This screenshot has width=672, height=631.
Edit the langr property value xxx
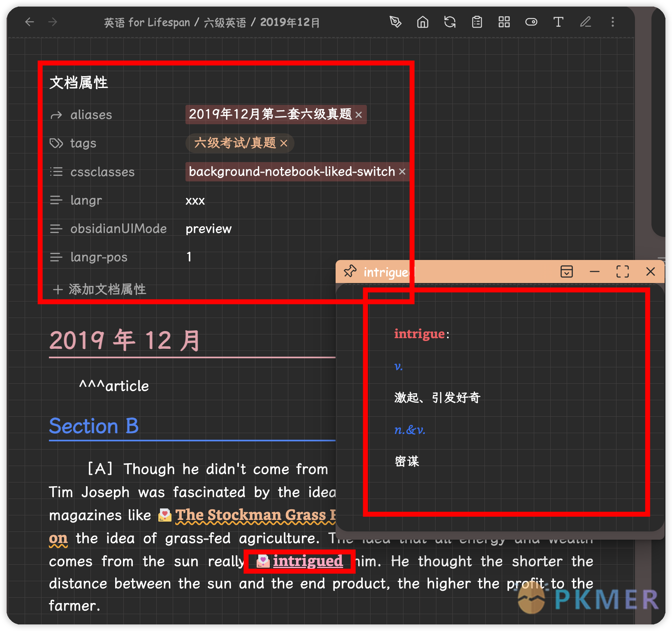[195, 200]
